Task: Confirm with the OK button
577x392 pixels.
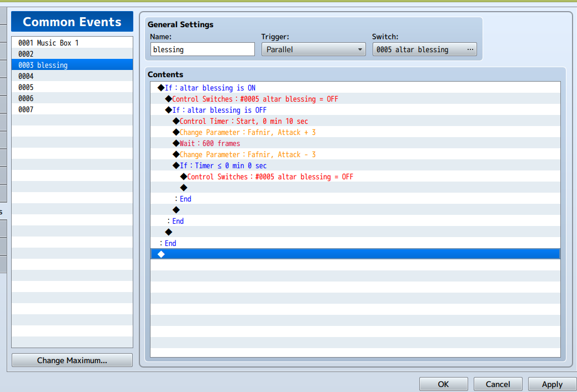Action: [x=443, y=384]
